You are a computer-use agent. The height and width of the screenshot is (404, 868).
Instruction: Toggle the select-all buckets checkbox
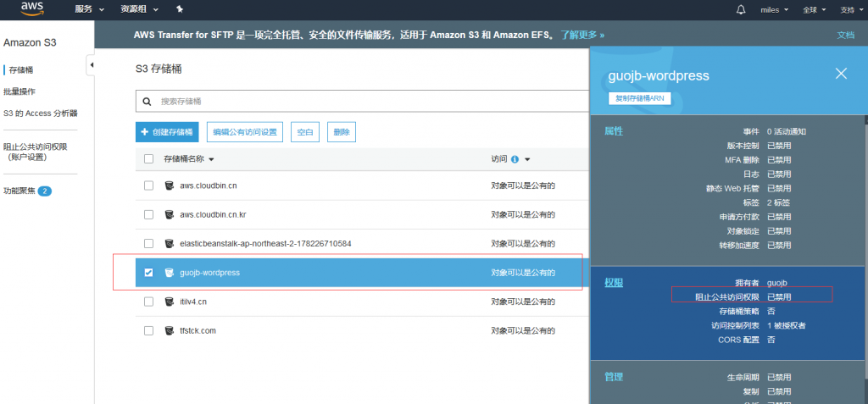tap(148, 159)
